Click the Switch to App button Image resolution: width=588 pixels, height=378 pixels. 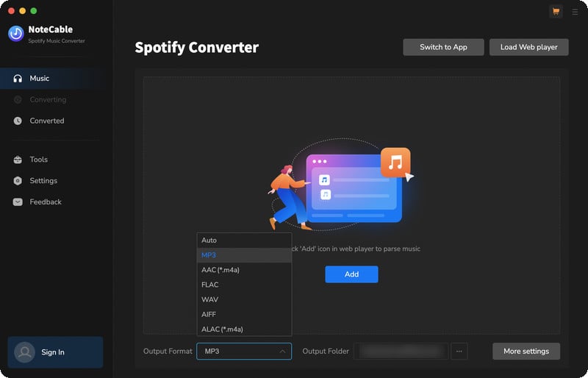coord(443,47)
